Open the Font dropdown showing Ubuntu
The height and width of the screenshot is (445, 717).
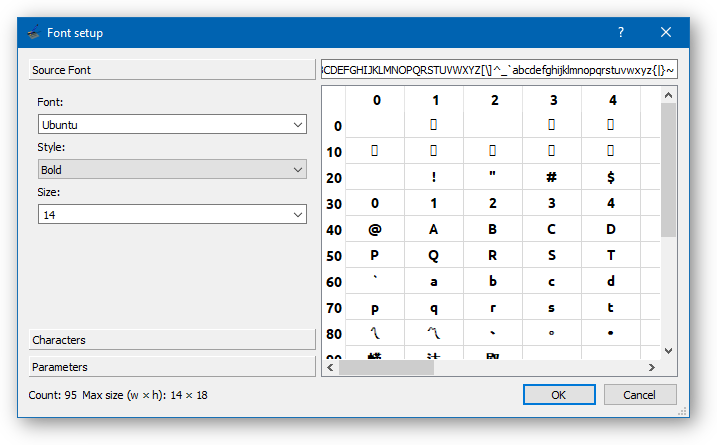[172, 124]
